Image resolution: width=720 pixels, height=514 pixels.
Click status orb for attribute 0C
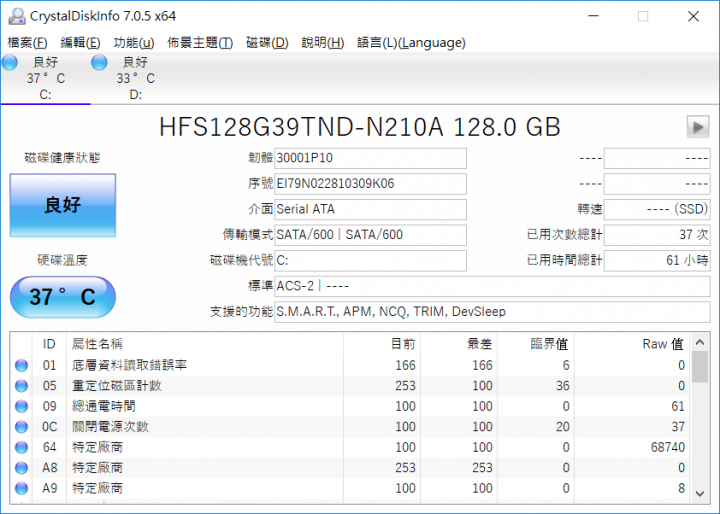coord(21,427)
